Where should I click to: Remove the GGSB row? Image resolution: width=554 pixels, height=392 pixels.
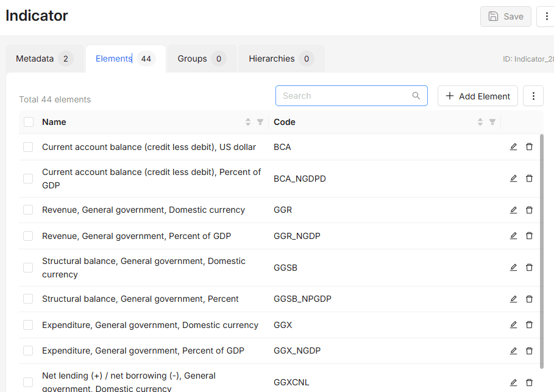coord(529,268)
